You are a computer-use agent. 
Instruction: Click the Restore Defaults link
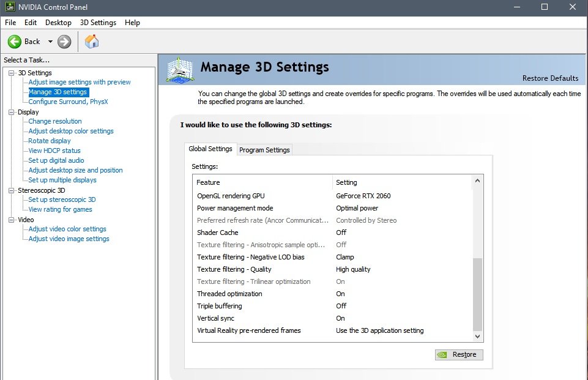[550, 78]
